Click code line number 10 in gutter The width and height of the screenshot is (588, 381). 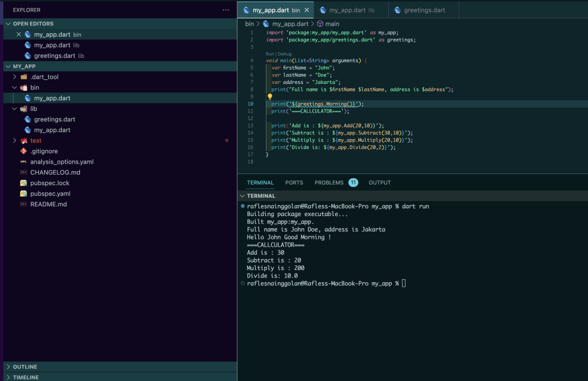pyautogui.click(x=250, y=104)
